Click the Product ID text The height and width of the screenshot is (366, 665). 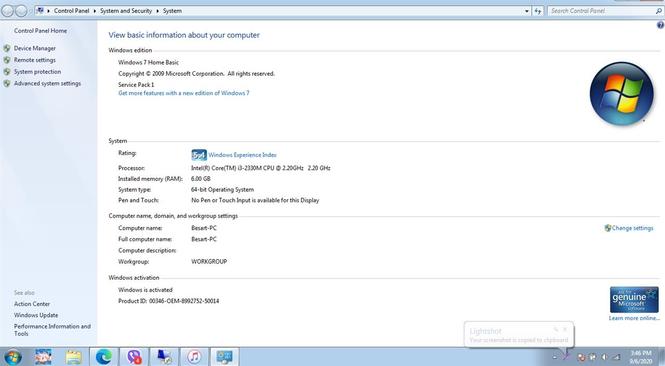[168, 301]
